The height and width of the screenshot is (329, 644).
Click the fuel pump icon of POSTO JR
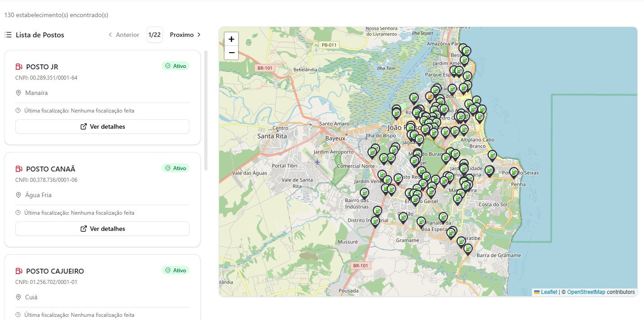19,67
